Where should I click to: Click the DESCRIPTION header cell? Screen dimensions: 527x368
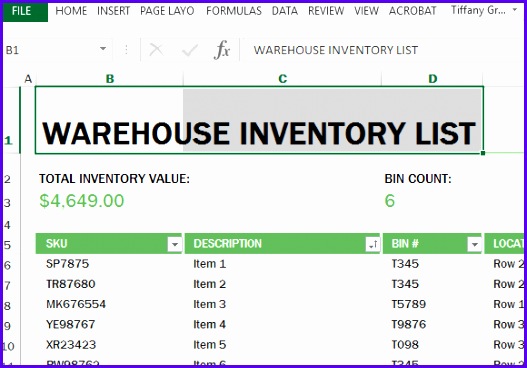282,244
